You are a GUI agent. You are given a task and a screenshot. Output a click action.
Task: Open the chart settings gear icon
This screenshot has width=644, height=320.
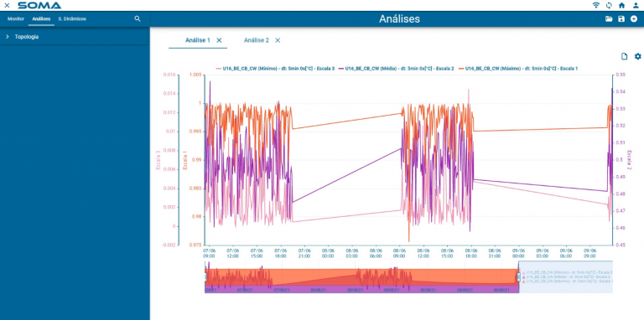[638, 56]
